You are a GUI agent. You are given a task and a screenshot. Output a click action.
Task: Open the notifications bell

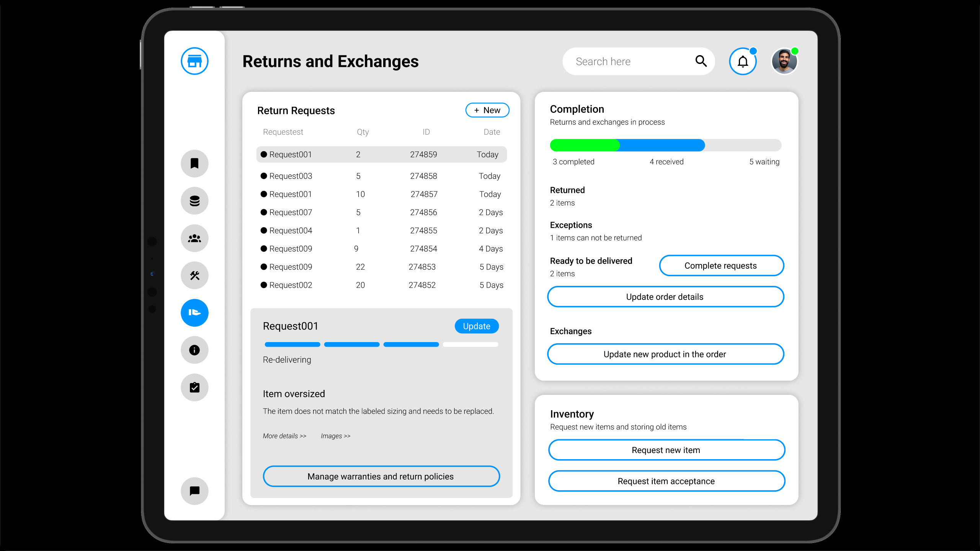[x=743, y=61]
